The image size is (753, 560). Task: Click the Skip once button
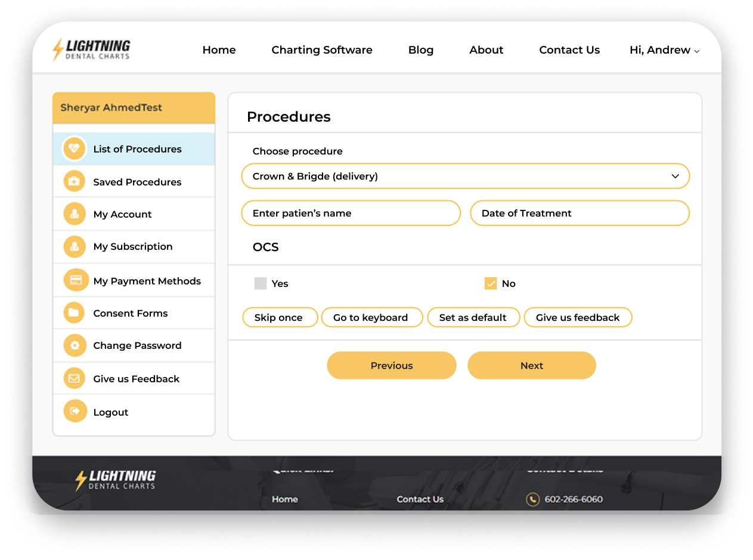pyautogui.click(x=279, y=317)
